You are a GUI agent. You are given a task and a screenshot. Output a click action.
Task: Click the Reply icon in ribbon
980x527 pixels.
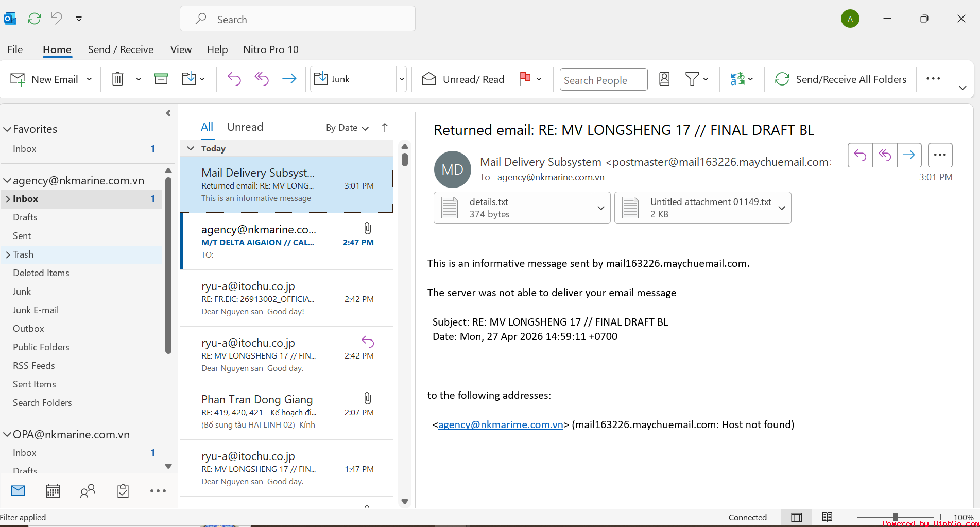pyautogui.click(x=234, y=79)
